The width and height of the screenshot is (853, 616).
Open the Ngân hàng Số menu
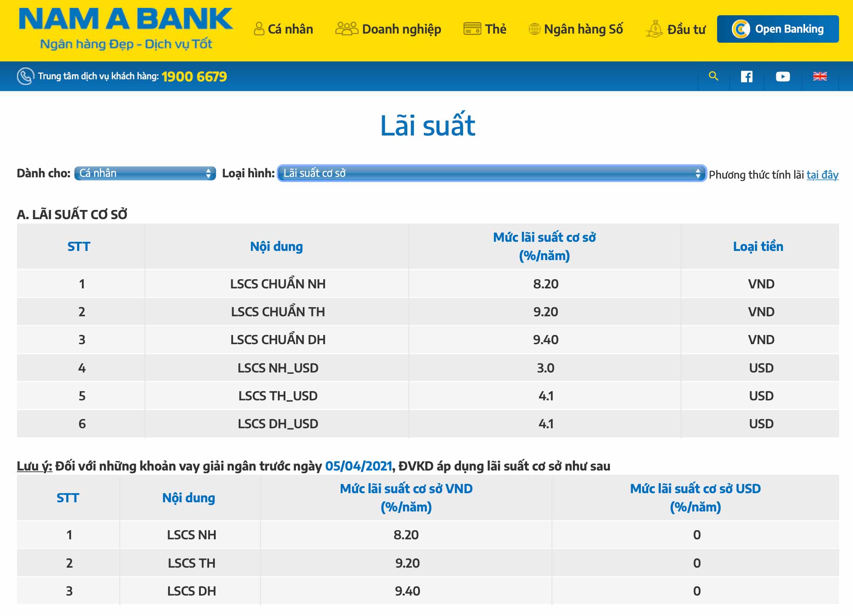(575, 29)
